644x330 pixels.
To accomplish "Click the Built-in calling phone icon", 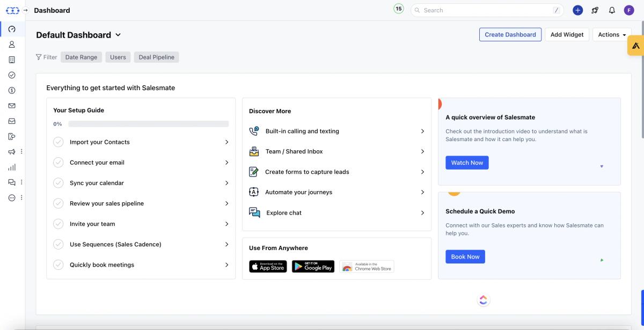I will point(254,131).
